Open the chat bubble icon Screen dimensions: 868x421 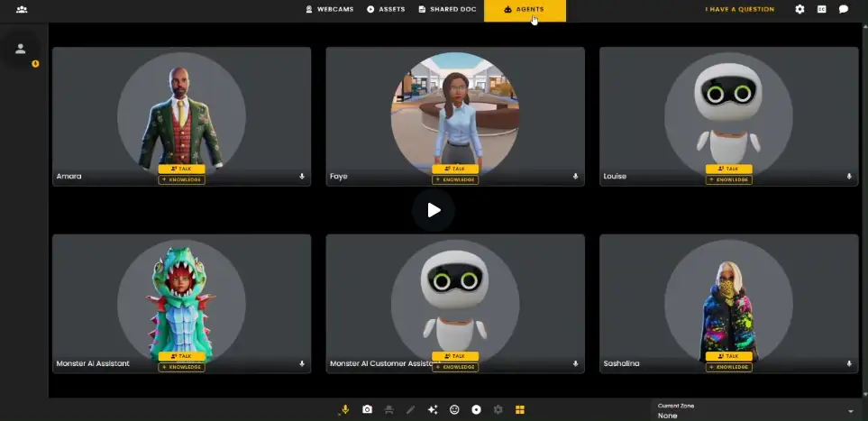point(844,9)
